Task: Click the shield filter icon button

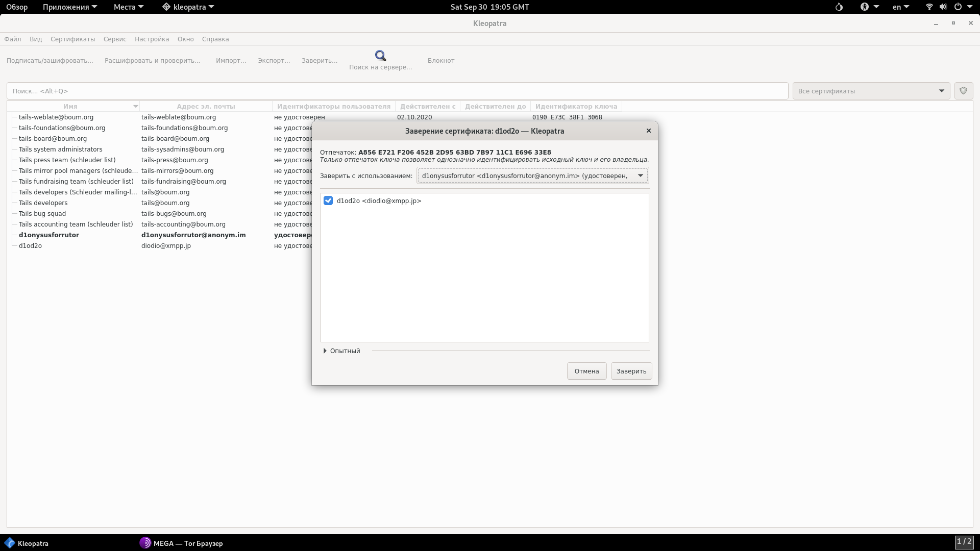Action: 963,91
